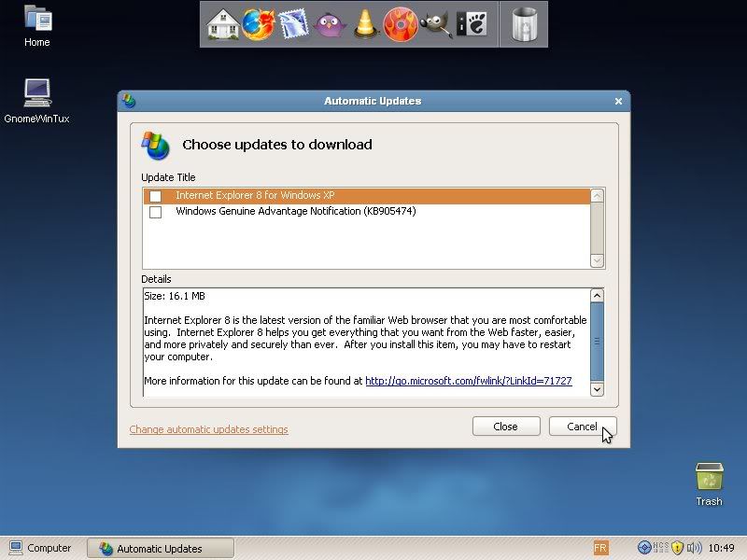The height and width of the screenshot is (560, 747).
Task: Open GIMP from the dock
Action: pos(436,24)
